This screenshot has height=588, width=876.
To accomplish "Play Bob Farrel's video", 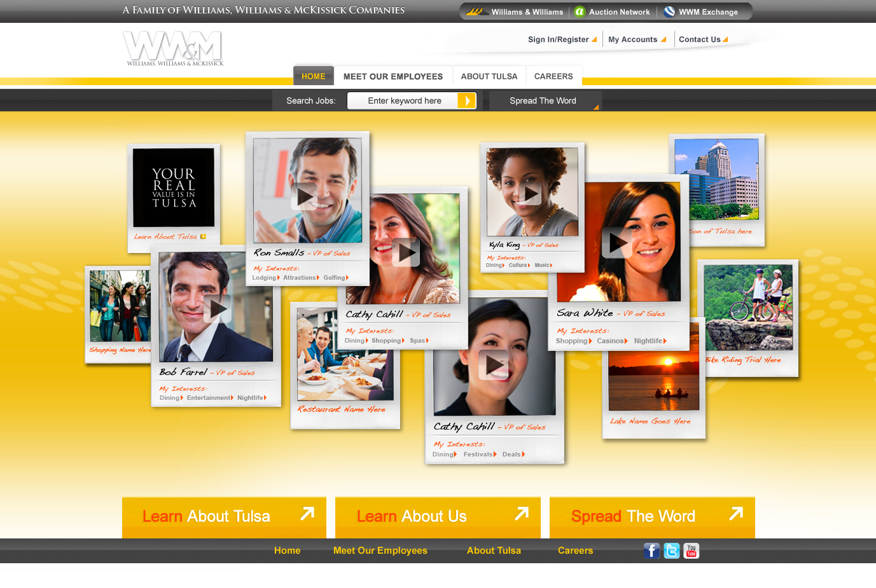I will [218, 309].
